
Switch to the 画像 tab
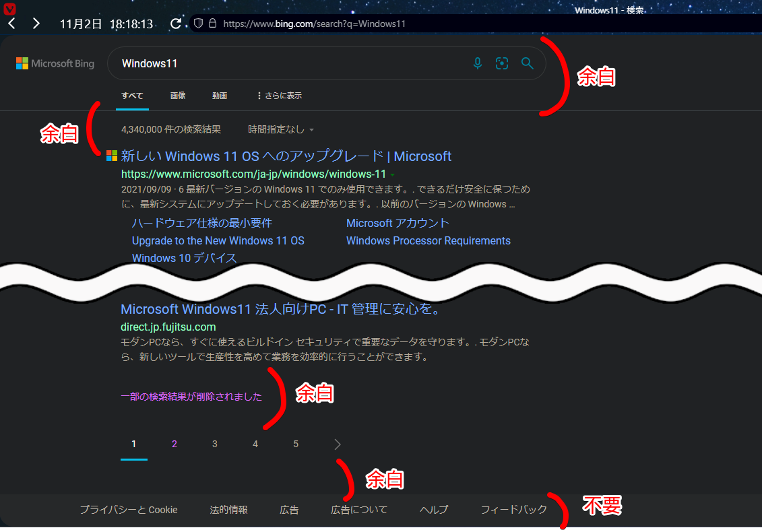point(178,96)
